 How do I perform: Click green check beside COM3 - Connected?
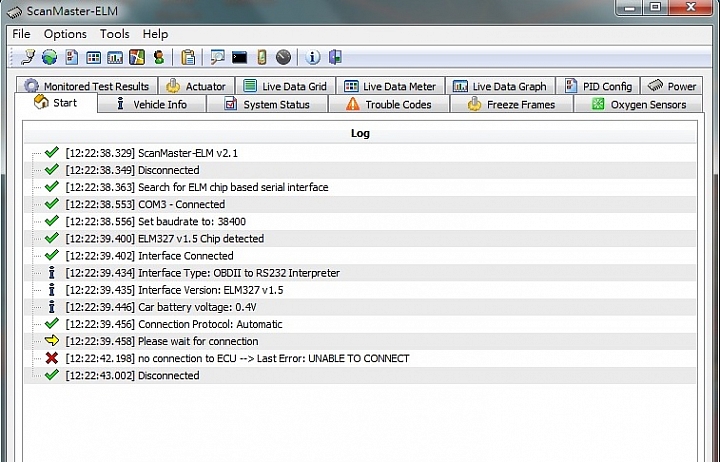(52, 203)
